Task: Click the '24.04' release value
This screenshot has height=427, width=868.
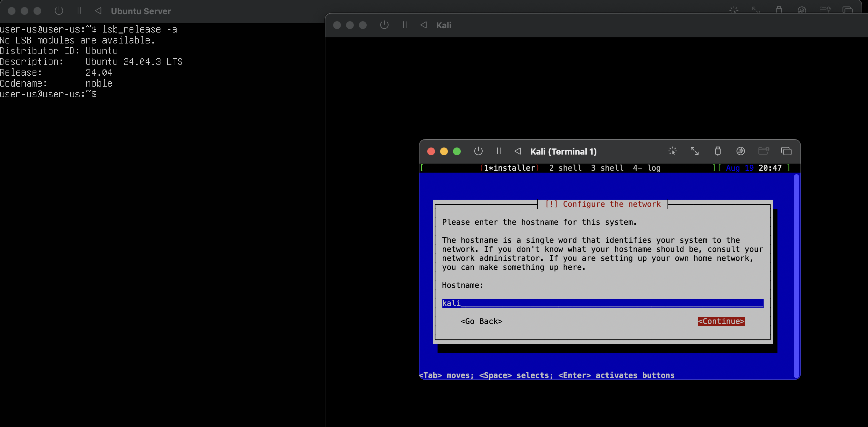Action: click(x=99, y=72)
